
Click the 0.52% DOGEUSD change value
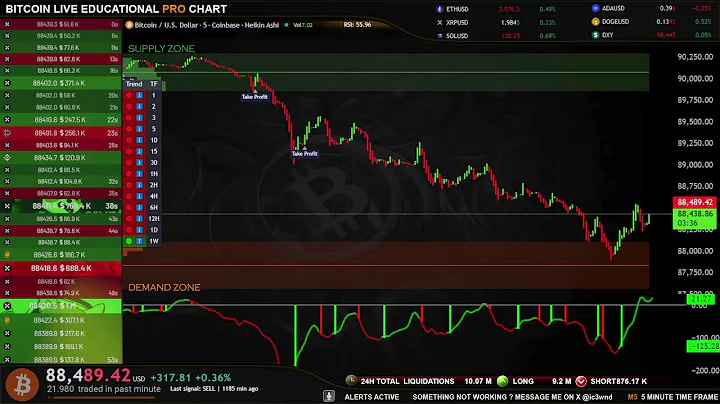pyautogui.click(x=703, y=22)
